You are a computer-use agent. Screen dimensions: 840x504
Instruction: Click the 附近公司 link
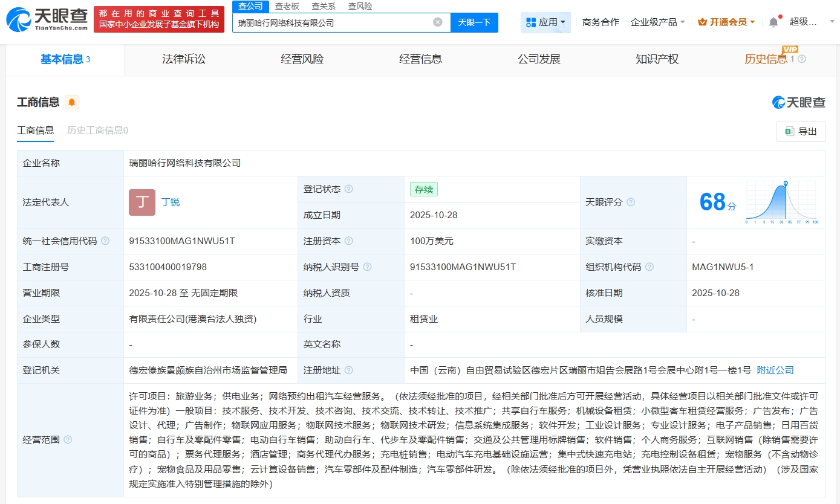[775, 370]
